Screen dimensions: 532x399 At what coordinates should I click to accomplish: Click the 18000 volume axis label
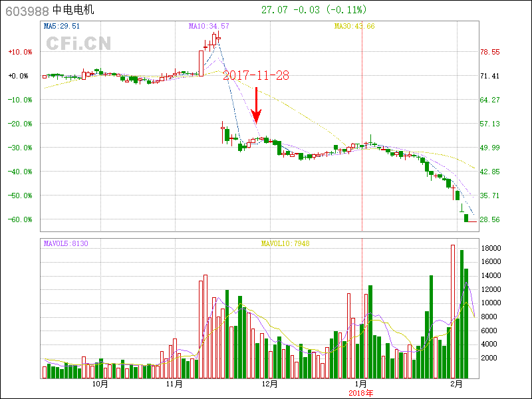pos(490,248)
